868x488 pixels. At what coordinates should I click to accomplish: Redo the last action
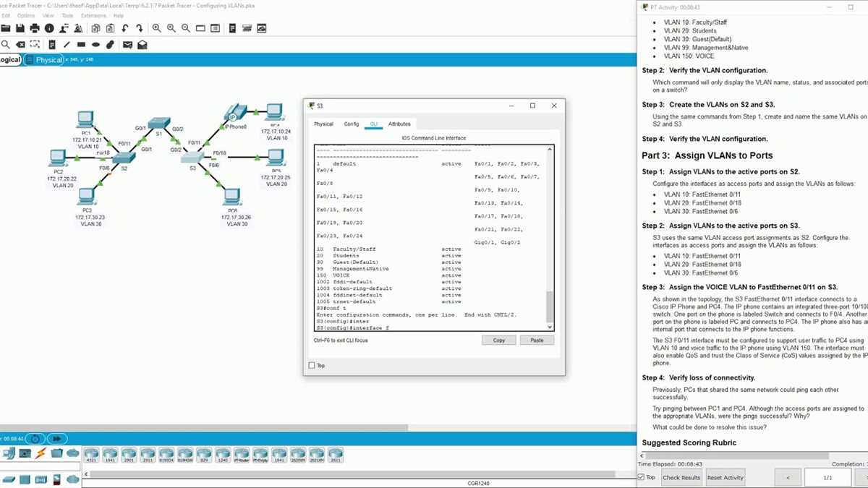[x=140, y=28]
